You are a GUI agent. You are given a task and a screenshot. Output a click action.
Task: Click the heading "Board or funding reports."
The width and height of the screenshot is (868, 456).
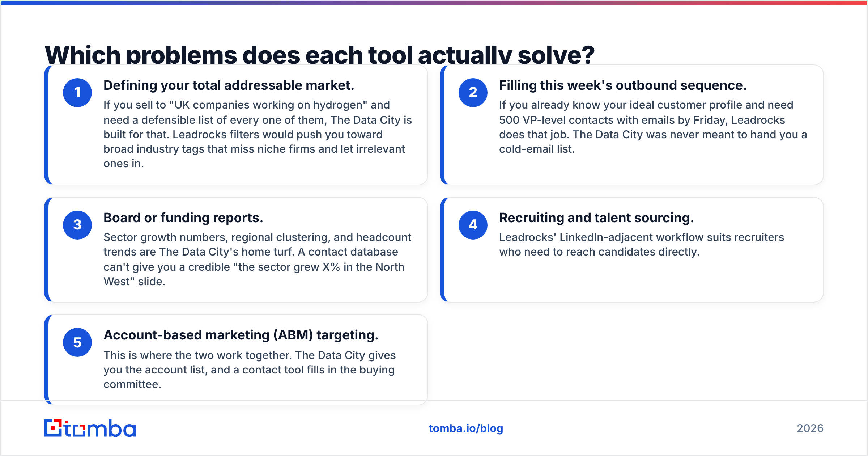pyautogui.click(x=183, y=218)
